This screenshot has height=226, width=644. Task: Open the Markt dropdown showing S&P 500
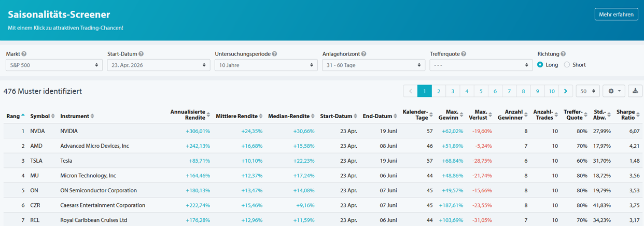click(x=54, y=65)
